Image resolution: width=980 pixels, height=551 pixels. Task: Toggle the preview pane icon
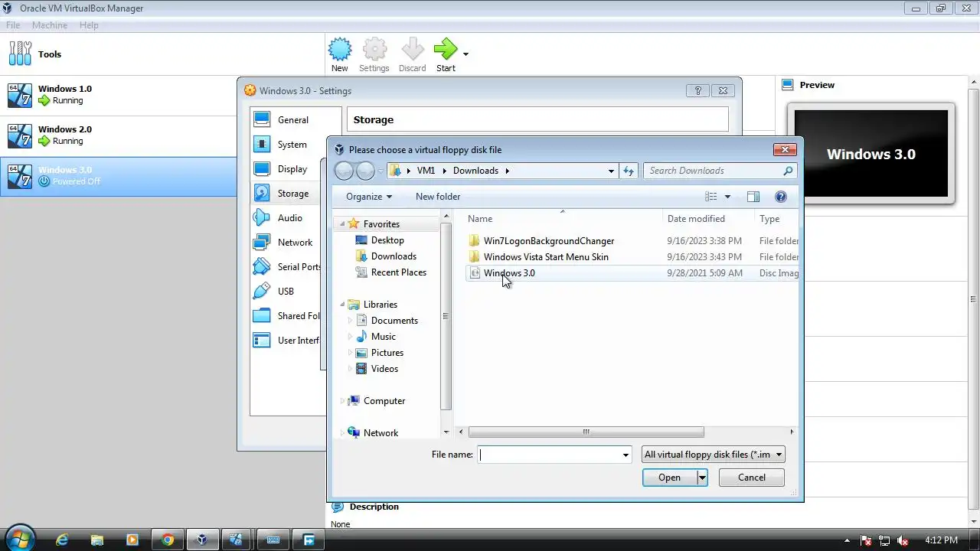coord(753,197)
